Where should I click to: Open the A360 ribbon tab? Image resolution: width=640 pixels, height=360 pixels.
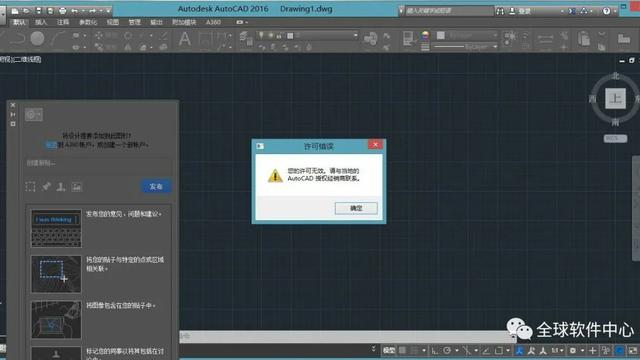(x=213, y=22)
